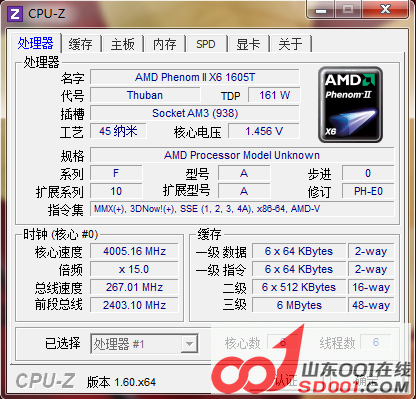Switch to the 缓存 tab
Screen dimensions: 416x399
click(x=81, y=44)
